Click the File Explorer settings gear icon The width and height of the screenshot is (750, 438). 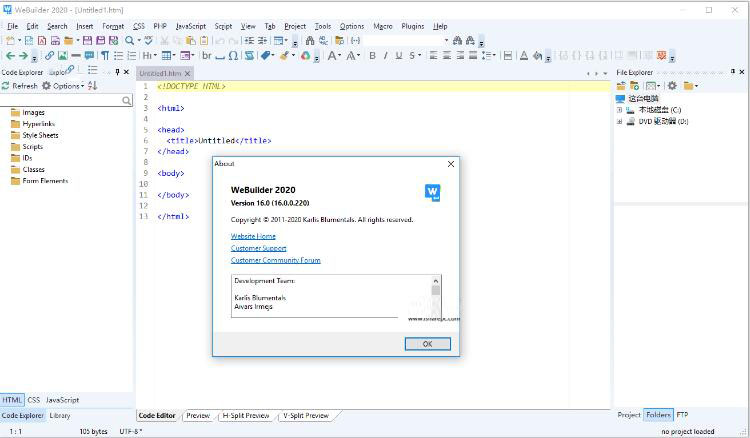coord(672,86)
